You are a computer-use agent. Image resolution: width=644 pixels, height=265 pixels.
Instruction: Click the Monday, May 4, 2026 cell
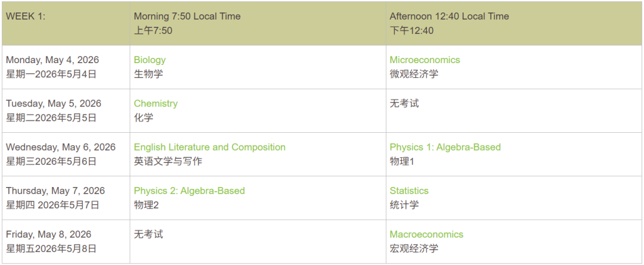coord(52,60)
